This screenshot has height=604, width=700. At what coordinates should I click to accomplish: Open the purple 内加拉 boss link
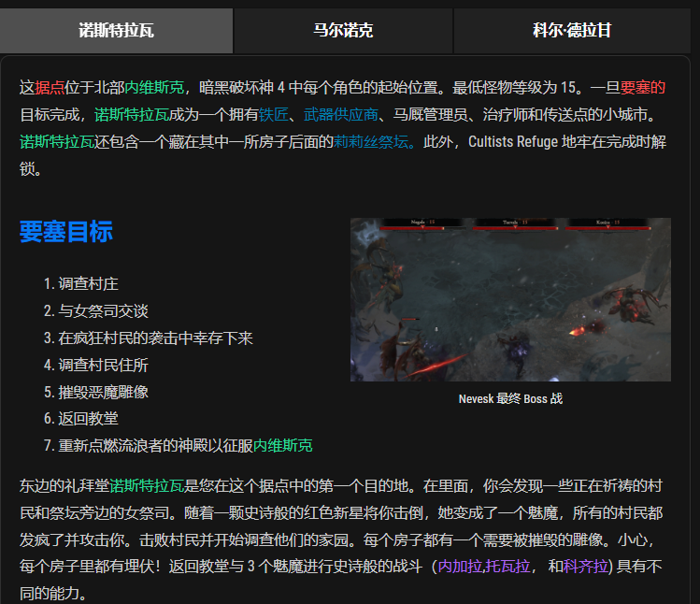[460, 567]
